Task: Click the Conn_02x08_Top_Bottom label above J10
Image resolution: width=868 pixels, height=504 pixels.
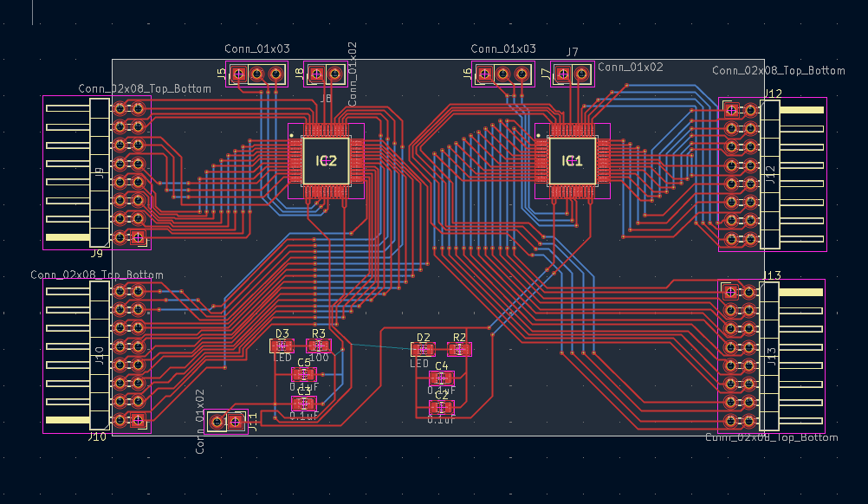Action: pyautogui.click(x=97, y=275)
